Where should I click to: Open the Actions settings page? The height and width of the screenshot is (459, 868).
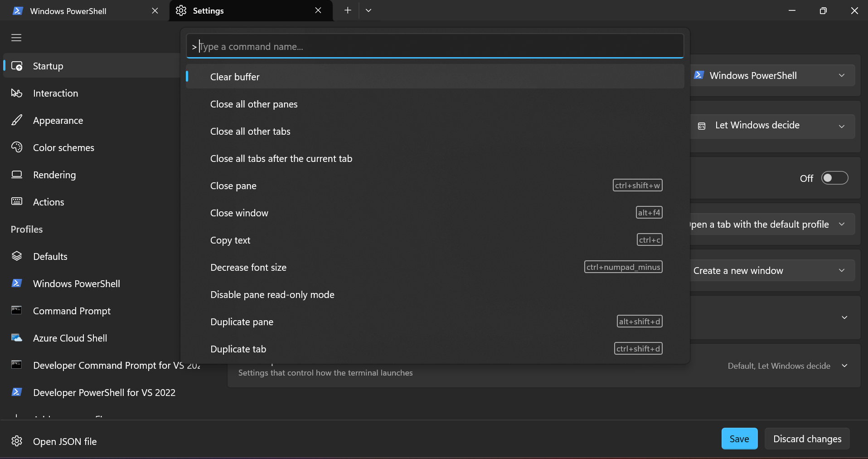tap(91, 202)
